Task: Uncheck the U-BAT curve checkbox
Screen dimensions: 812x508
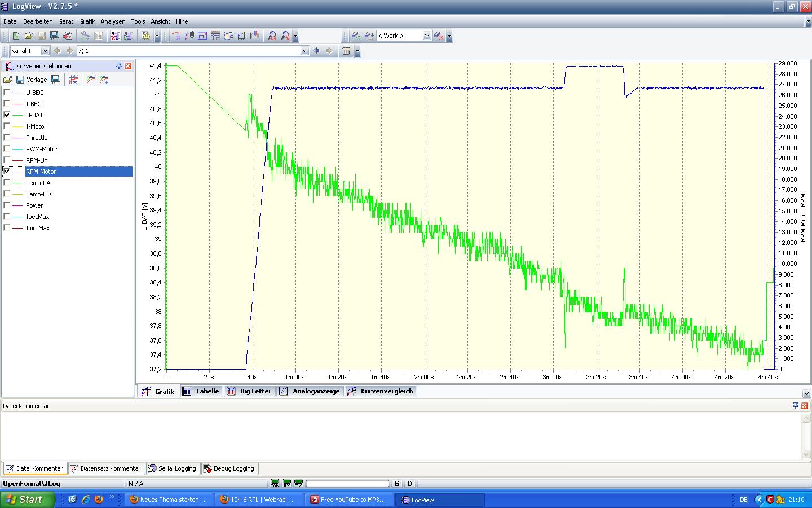Action: pyautogui.click(x=7, y=115)
